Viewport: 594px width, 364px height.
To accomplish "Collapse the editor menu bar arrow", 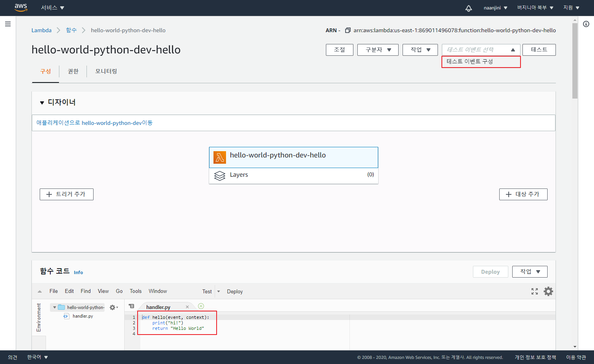I will pyautogui.click(x=40, y=291).
